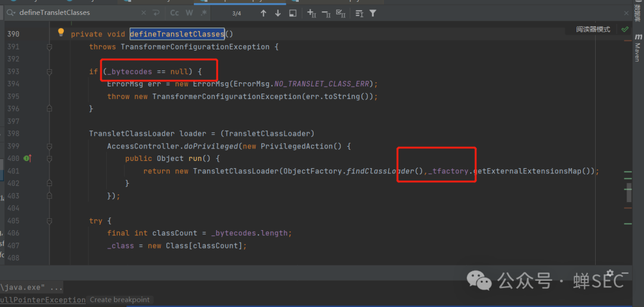The height and width of the screenshot is (307, 644).
Task: Click getExternalExtensionsMap on line 401
Action: tap(527, 171)
